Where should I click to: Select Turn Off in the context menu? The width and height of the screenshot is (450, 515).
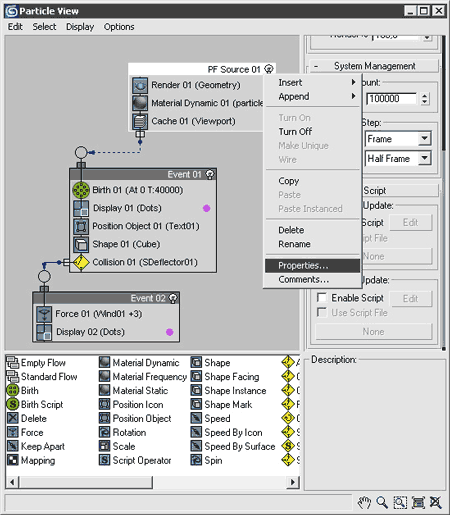[295, 132]
